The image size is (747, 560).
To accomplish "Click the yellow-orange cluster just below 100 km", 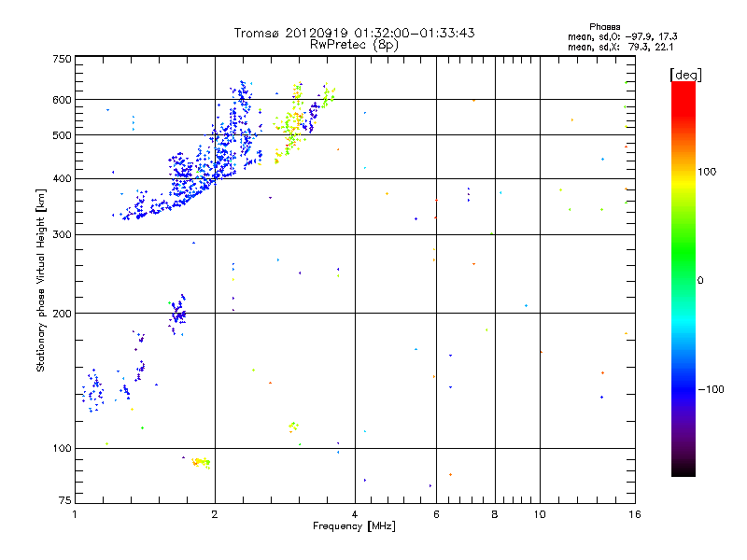I will (201, 463).
